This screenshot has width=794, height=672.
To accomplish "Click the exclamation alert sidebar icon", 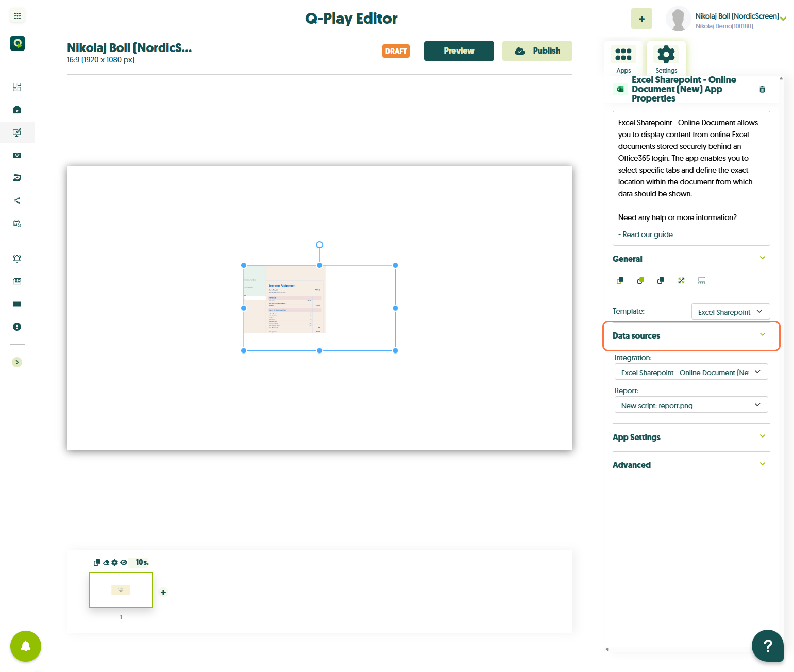I will point(17,327).
